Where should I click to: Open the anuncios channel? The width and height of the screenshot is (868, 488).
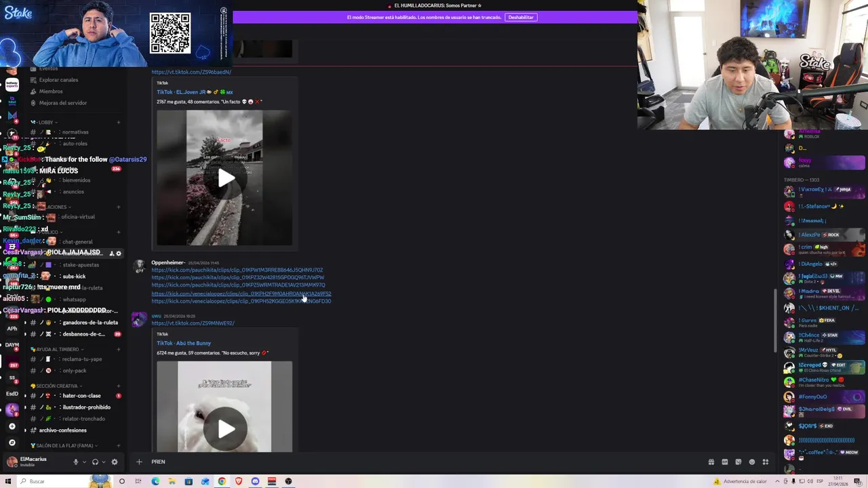pos(73,192)
